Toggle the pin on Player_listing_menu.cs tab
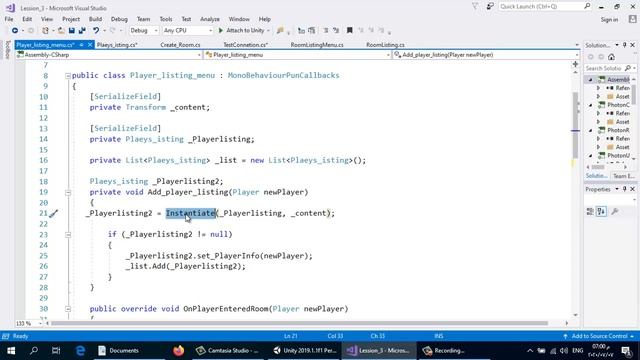 [82, 45]
